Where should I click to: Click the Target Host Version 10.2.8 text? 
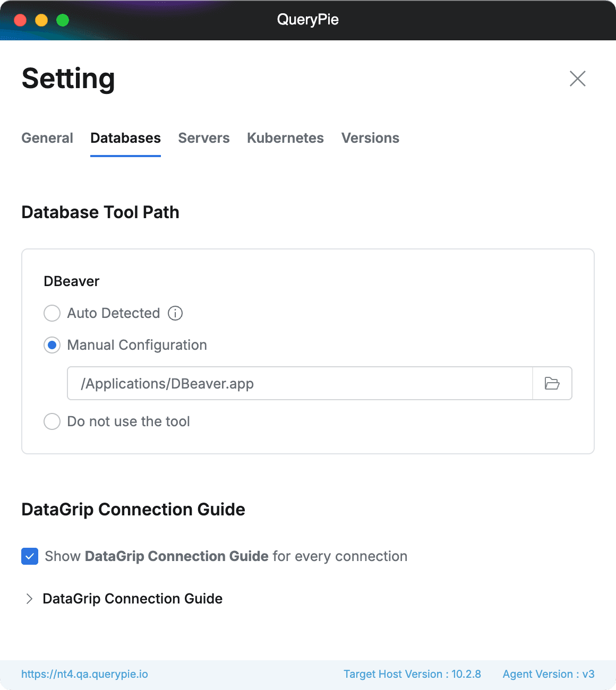412,674
